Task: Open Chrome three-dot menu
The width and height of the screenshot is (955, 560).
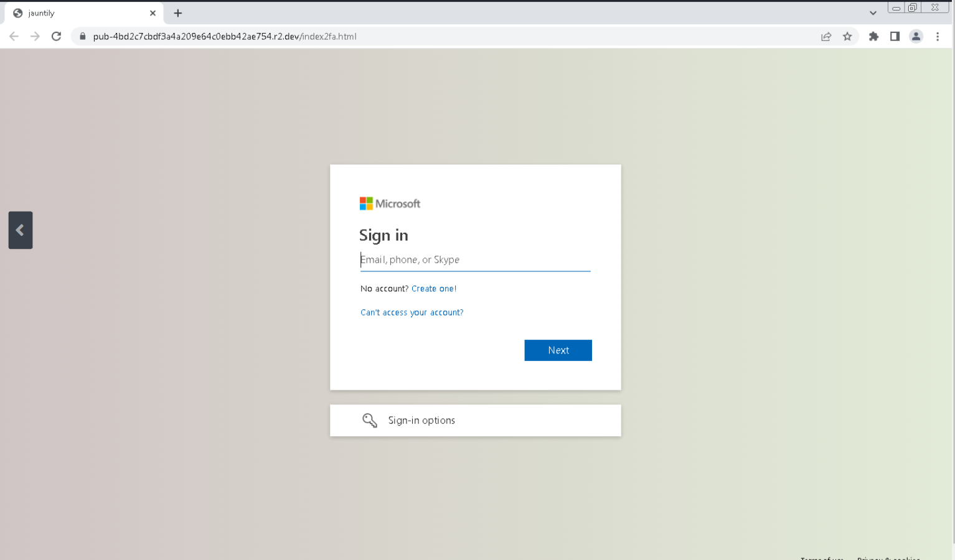Action: click(x=938, y=36)
